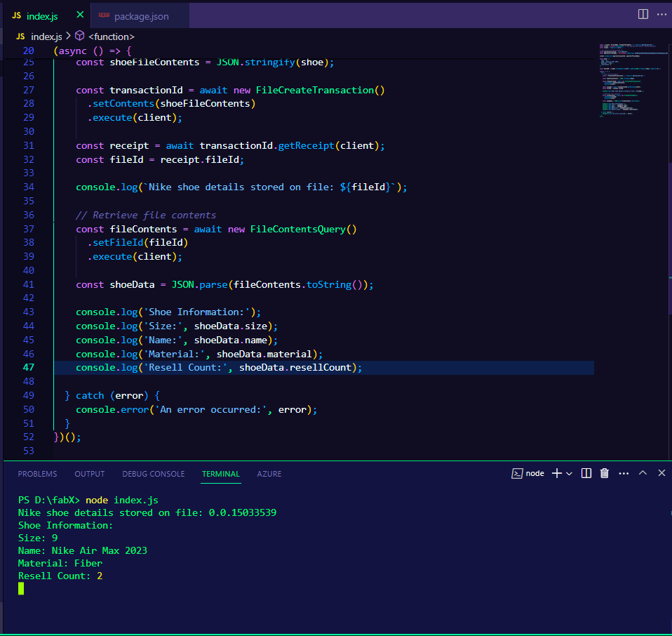
Task: Click 'receipt.fileId' on line 32
Action: click(199, 159)
